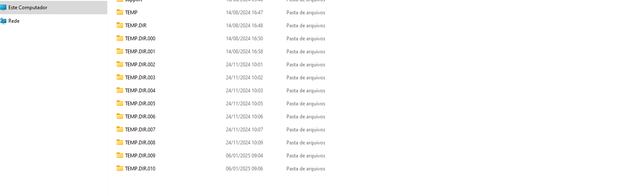Select the TEMP.DIR.009 folder icon

120,155
